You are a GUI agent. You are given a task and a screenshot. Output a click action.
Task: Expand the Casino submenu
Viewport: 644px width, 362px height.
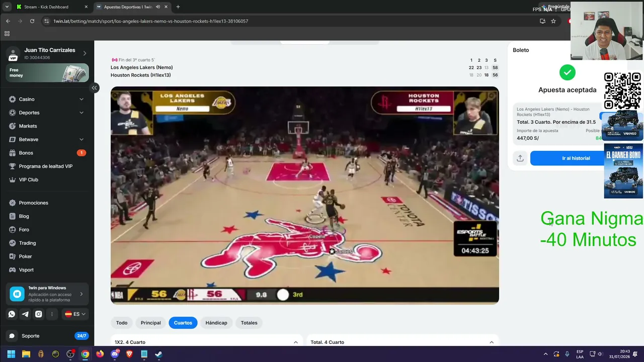(x=82, y=100)
